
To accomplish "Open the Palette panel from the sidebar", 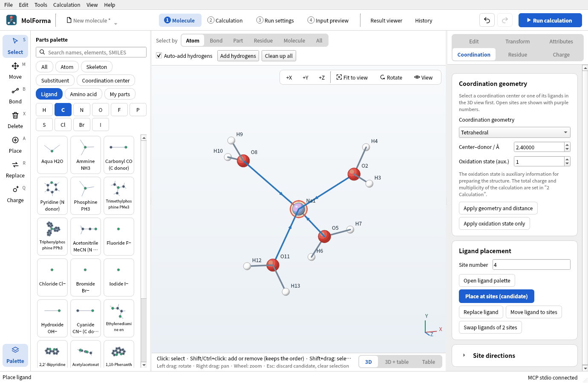I will pyautogui.click(x=15, y=355).
